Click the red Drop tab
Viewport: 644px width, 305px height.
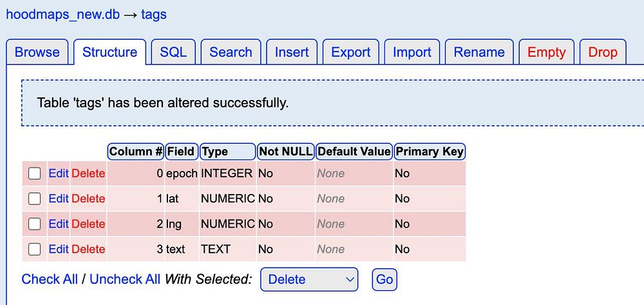coord(603,52)
